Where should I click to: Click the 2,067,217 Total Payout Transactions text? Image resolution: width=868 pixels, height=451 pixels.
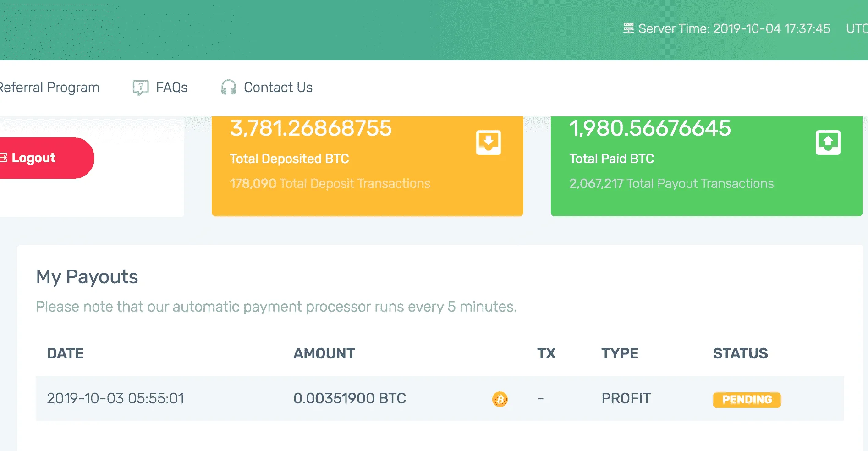pyautogui.click(x=671, y=183)
